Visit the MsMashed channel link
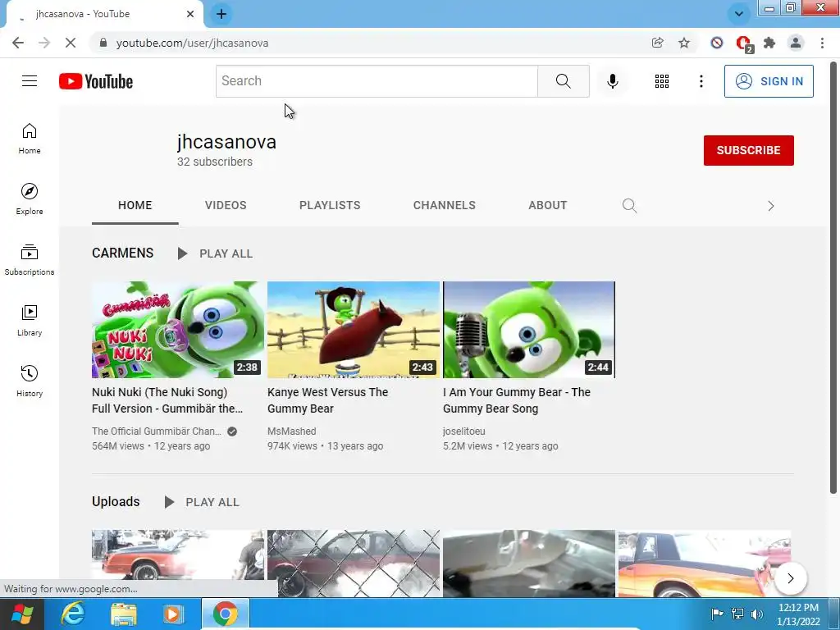This screenshot has height=630, width=840. pyautogui.click(x=291, y=431)
